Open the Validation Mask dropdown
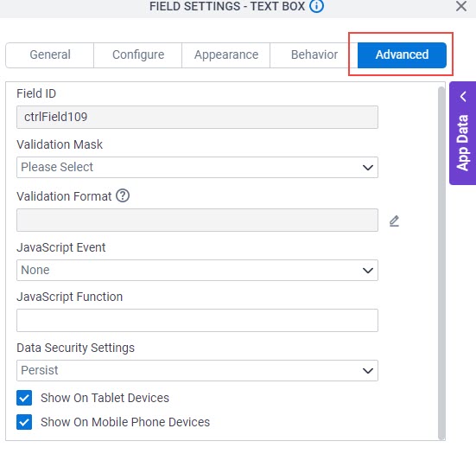 (x=197, y=167)
